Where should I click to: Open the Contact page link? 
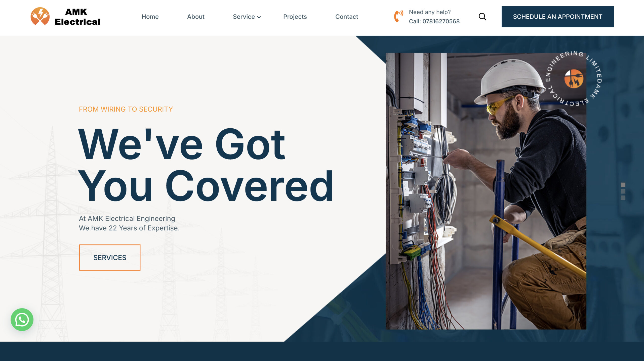[346, 17]
